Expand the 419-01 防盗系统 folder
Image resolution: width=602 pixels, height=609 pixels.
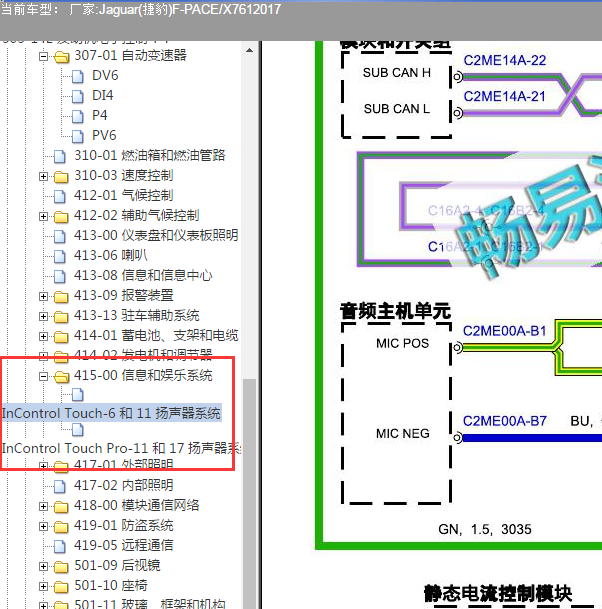(43, 526)
